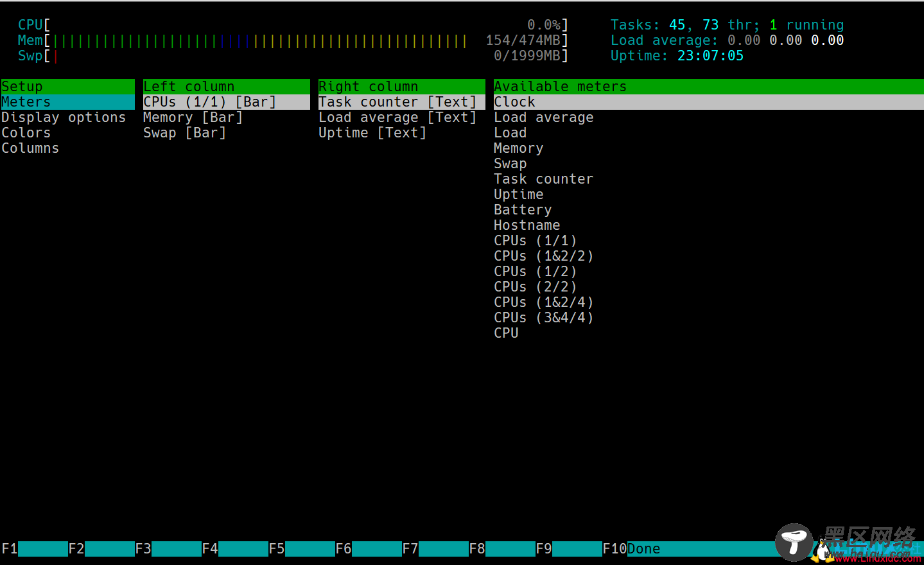Select Task counter [Text] in the Right column
Viewport: 924px width, 565px height.
click(401, 102)
